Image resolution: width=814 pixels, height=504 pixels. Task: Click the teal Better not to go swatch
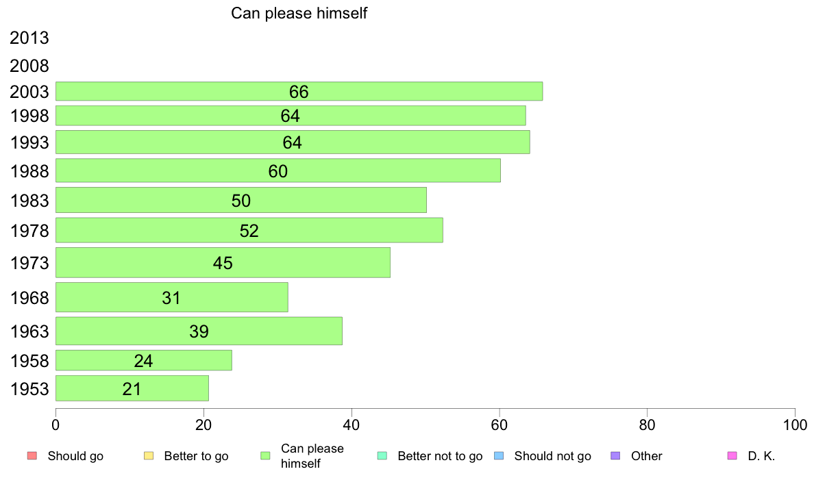point(382,456)
